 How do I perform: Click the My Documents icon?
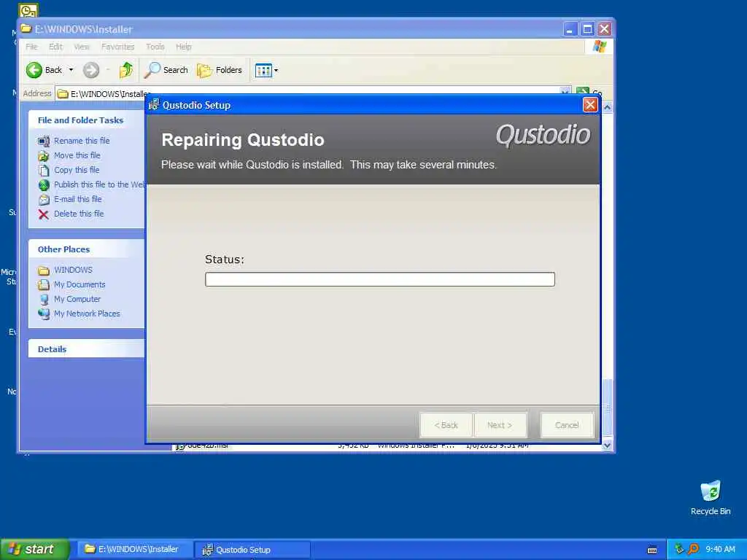coord(43,285)
